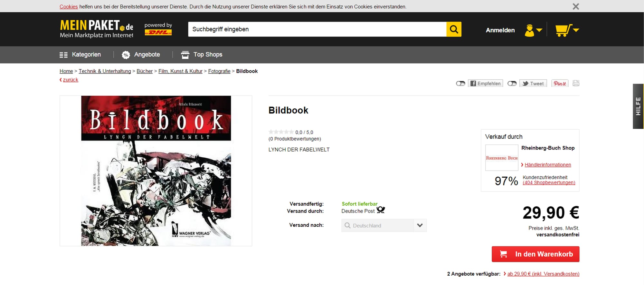Enable the Tweet privacy toggle

coord(512,84)
